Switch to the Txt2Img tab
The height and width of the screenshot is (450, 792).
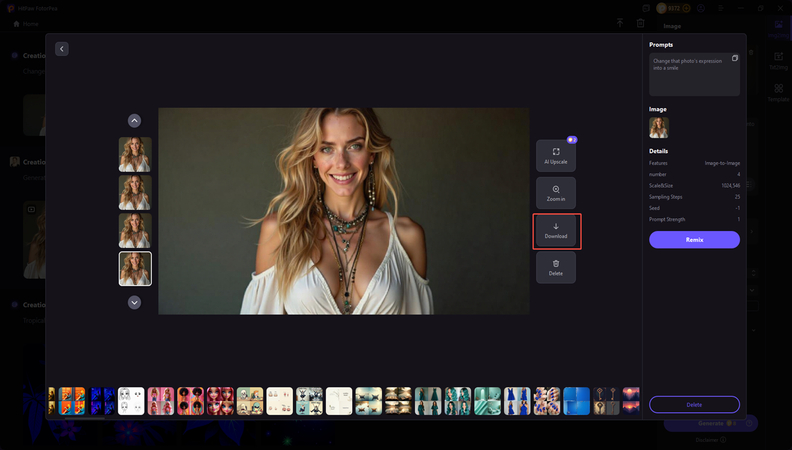778,61
